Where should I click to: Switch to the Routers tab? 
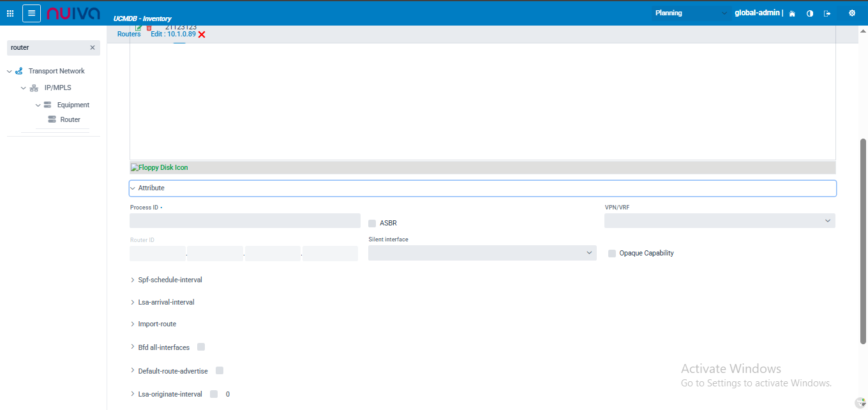coord(129,34)
